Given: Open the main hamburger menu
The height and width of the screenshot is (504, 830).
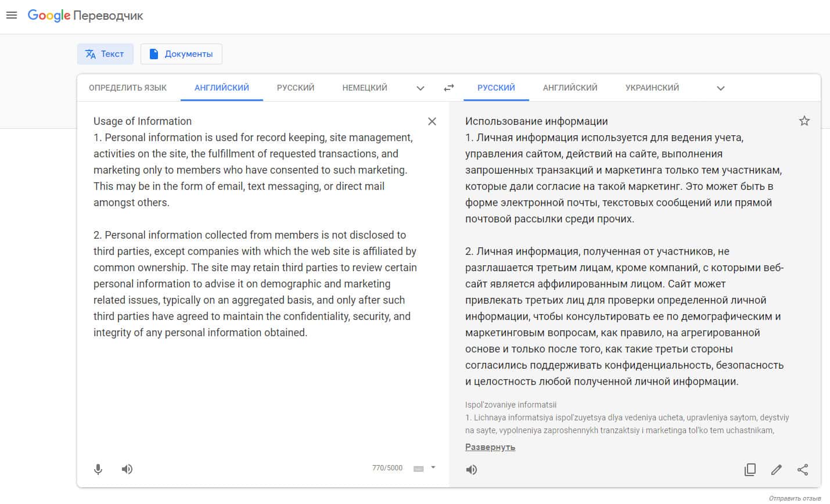Looking at the screenshot, I should pos(12,16).
